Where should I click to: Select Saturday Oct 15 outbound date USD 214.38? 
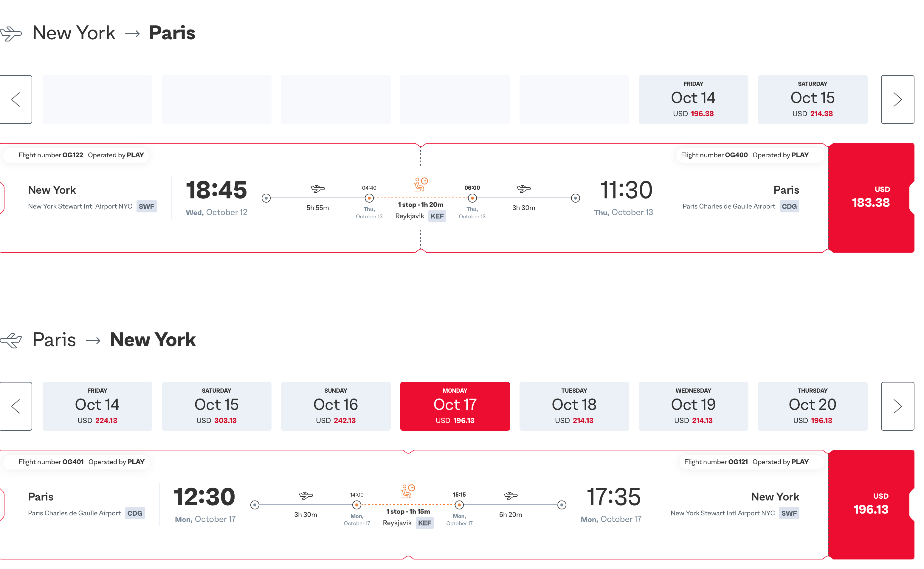point(812,99)
